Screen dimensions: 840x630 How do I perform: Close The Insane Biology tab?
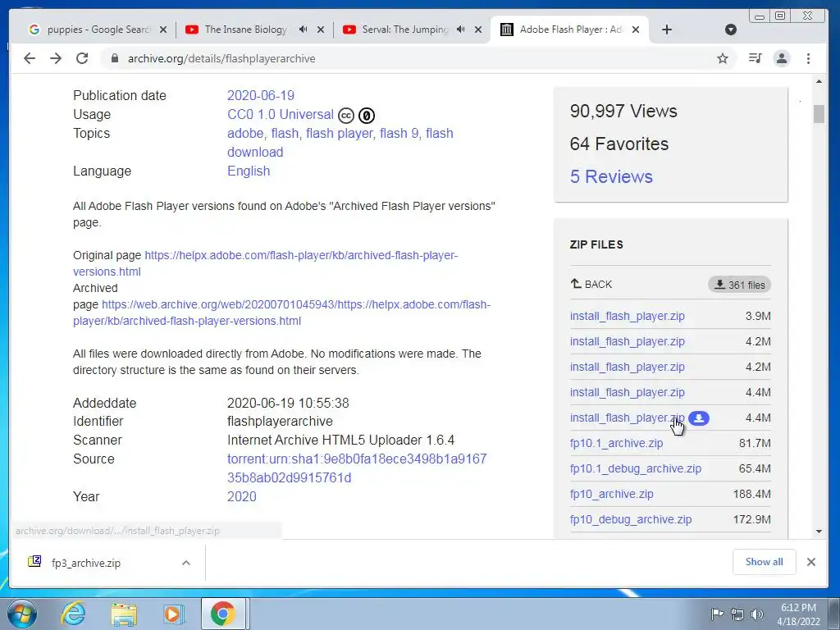[x=321, y=30]
